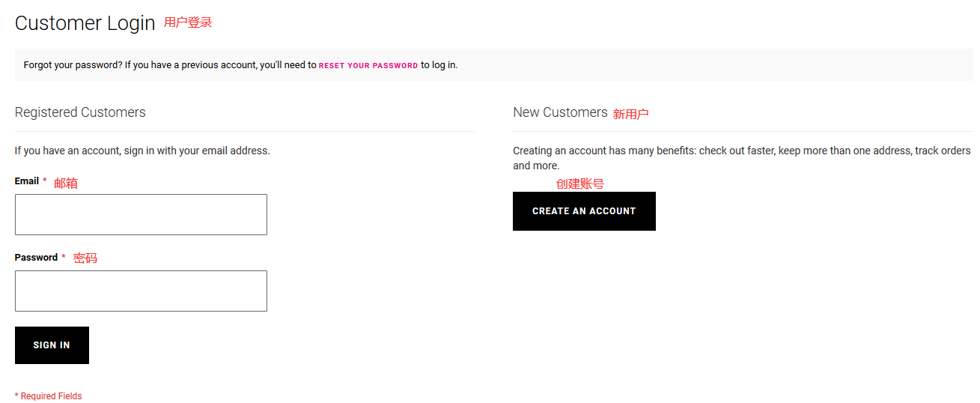Click the sign-in-with-email instruction text
The width and height of the screenshot is (980, 403).
(x=142, y=151)
